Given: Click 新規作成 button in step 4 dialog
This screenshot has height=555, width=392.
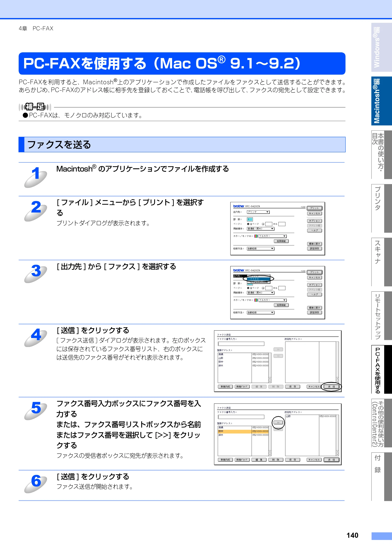Looking at the screenshot, I should pyautogui.click(x=225, y=387).
